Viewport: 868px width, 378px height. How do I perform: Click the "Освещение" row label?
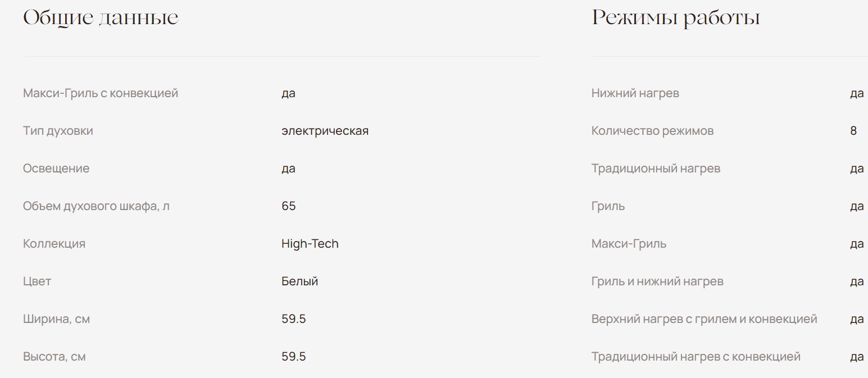tap(56, 168)
